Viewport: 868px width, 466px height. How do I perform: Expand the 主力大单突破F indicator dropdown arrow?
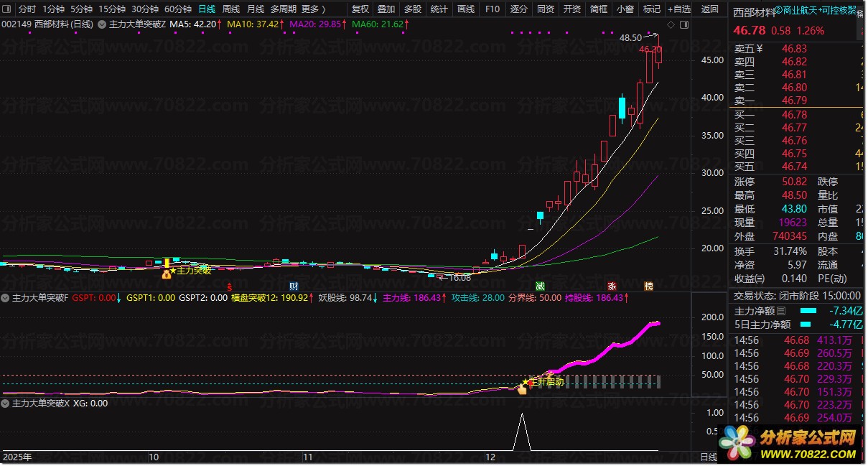pyautogui.click(x=6, y=297)
